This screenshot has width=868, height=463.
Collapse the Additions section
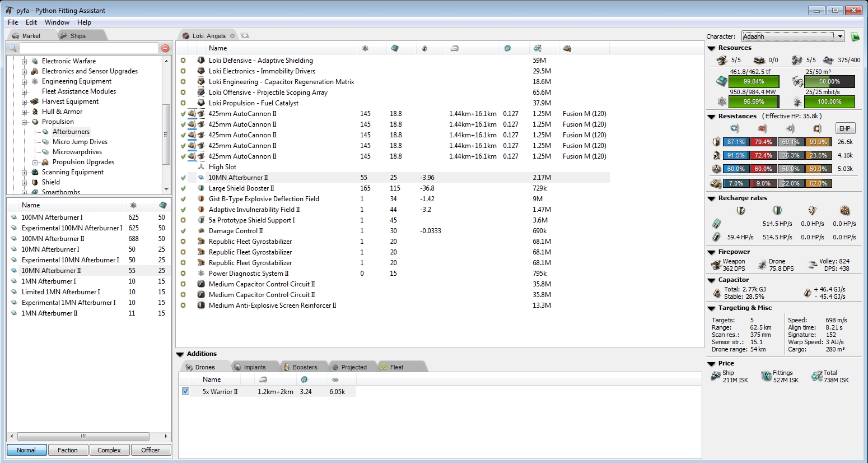coord(180,354)
